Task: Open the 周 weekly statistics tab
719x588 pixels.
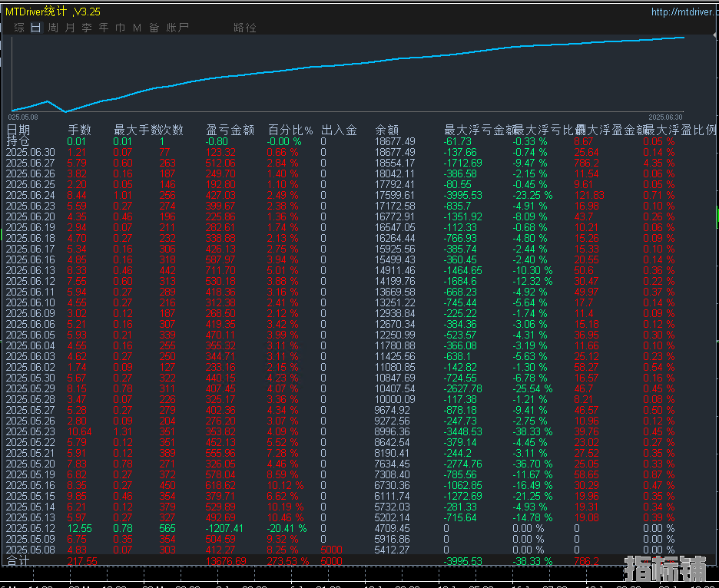Action: tap(53, 28)
